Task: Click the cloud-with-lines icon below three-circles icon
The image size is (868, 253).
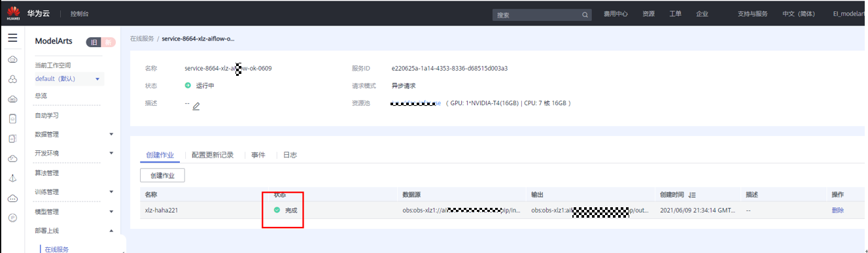Action: click(x=12, y=99)
